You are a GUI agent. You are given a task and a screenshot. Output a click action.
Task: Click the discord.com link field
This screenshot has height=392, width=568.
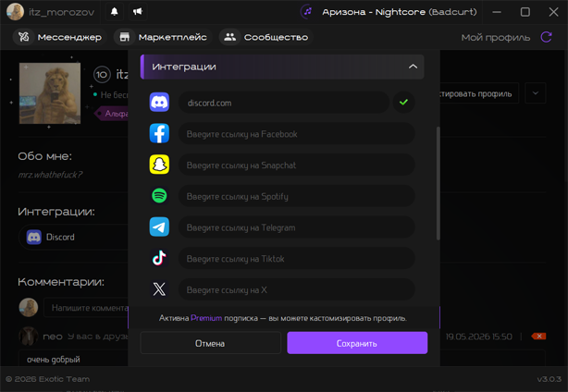[284, 103]
